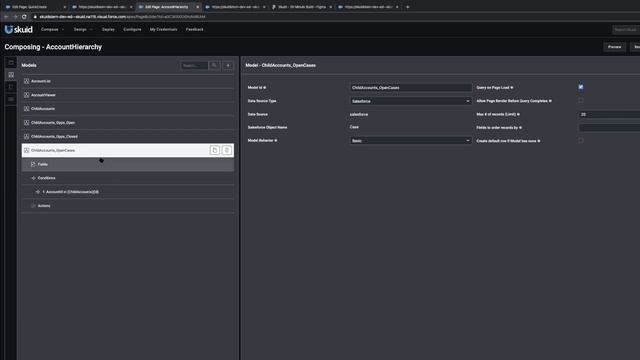Click the Salesforce Object Name value 'Case'
The image size is (640, 360).
point(354,127)
